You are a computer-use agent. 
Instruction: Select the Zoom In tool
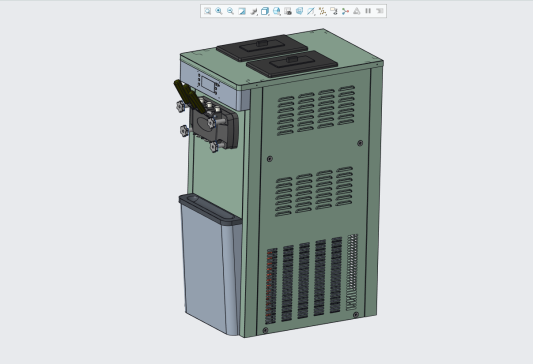(219, 11)
